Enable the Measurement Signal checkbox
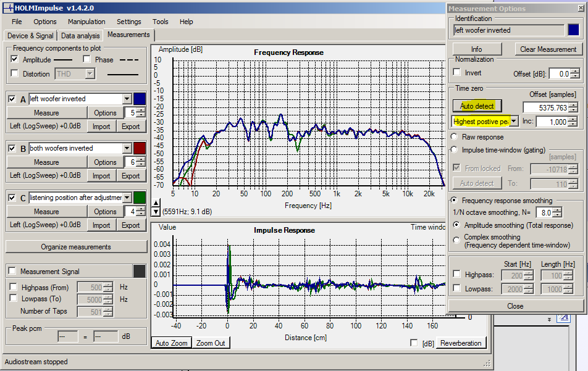The width and height of the screenshot is (588, 371). 12,270
